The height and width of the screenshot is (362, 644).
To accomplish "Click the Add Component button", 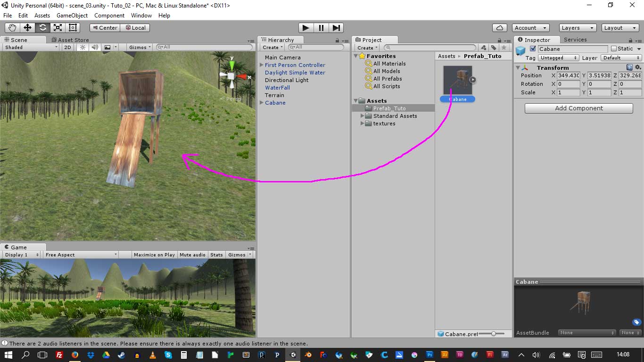I will tap(578, 108).
